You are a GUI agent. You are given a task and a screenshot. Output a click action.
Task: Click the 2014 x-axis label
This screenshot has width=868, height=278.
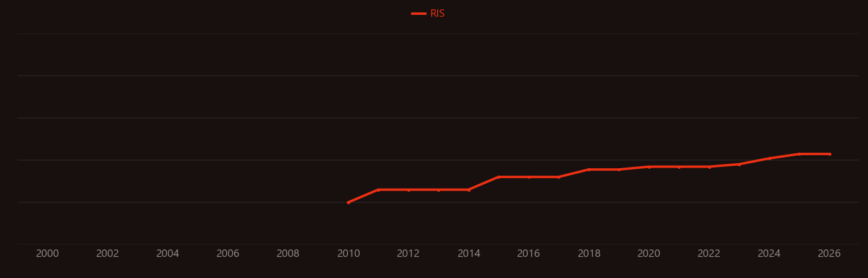tap(469, 254)
